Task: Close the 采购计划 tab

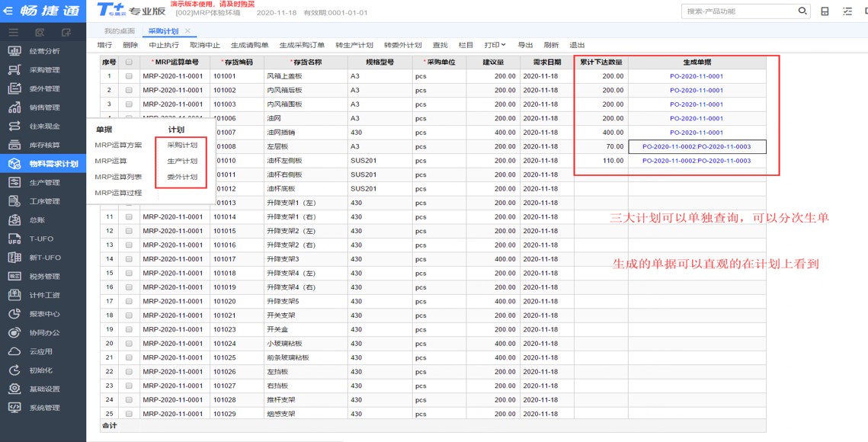Action: [x=187, y=31]
